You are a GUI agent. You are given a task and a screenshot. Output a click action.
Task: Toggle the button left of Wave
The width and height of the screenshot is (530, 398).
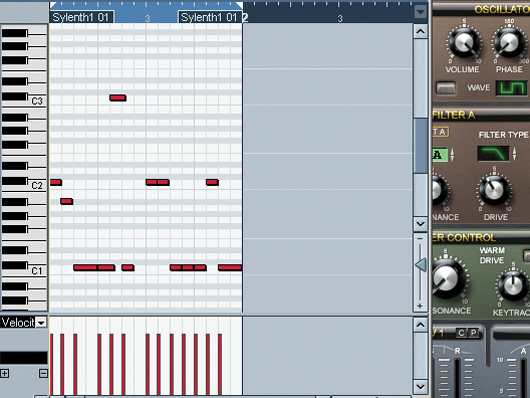tap(446, 88)
